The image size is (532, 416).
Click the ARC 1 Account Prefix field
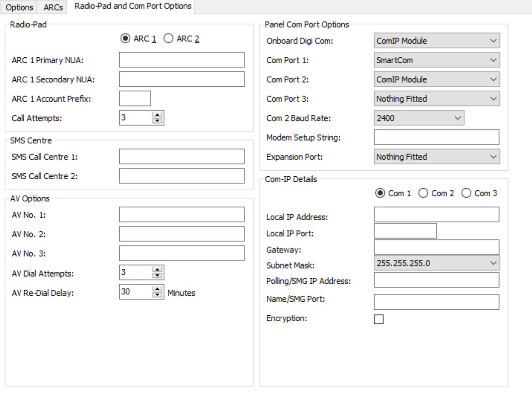pos(135,99)
